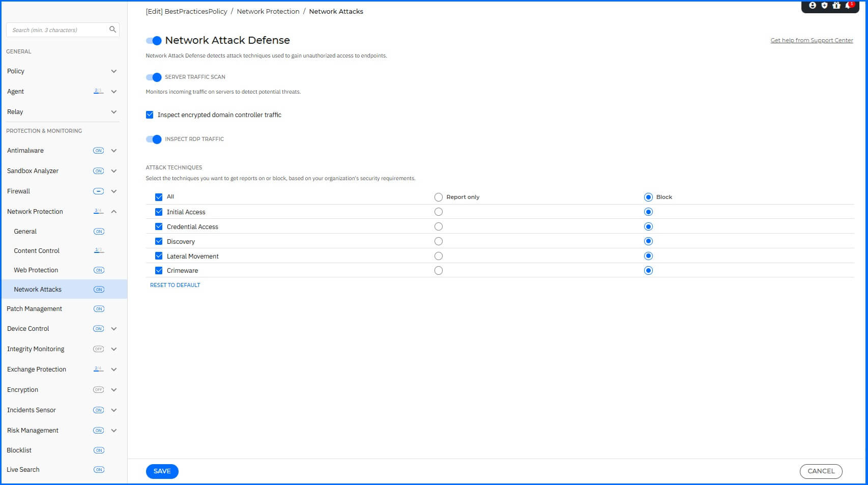The image size is (868, 485).
Task: Expand the Policy section in sidebar
Action: click(113, 71)
